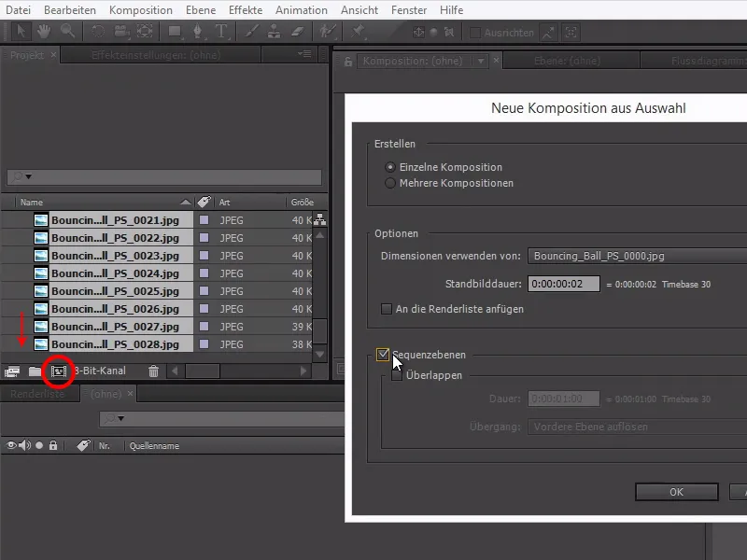The image size is (747, 560).
Task: Click the lock icon beside Komposition tab
Action: 348,62
